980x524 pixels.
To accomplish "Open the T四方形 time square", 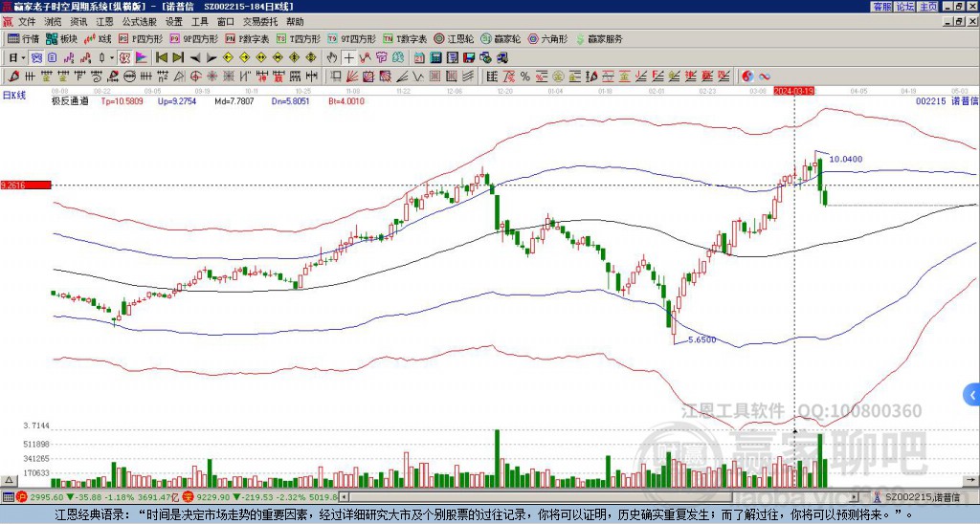I will [299, 38].
